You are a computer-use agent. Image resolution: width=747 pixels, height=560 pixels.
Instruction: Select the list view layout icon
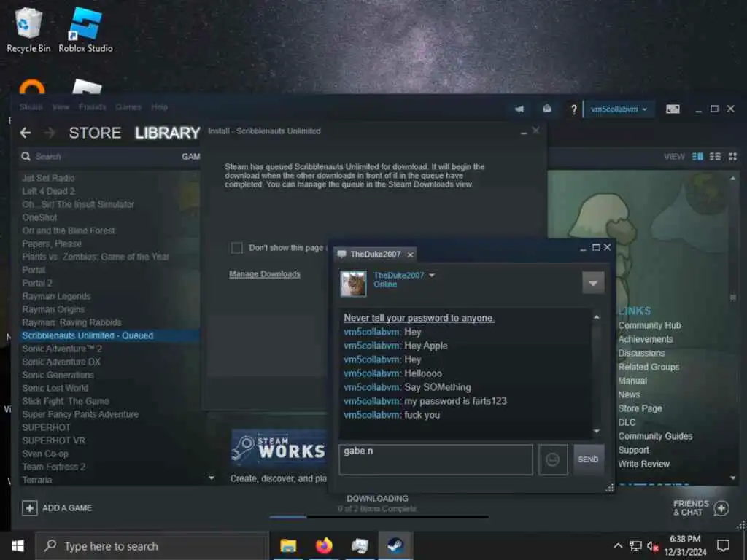715,156
